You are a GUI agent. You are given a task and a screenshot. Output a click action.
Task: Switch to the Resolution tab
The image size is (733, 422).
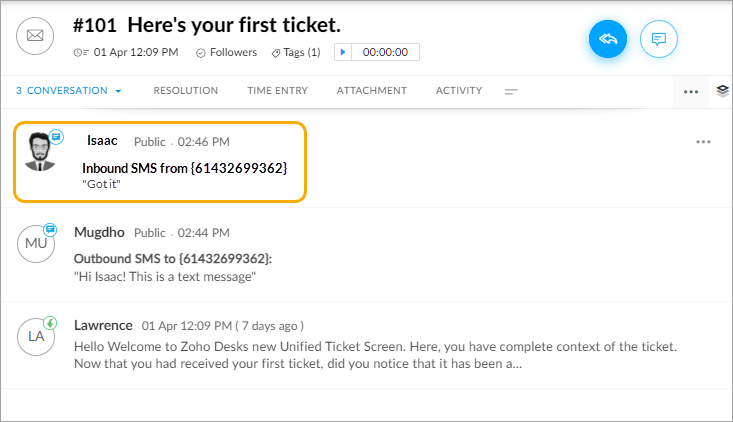(x=186, y=91)
